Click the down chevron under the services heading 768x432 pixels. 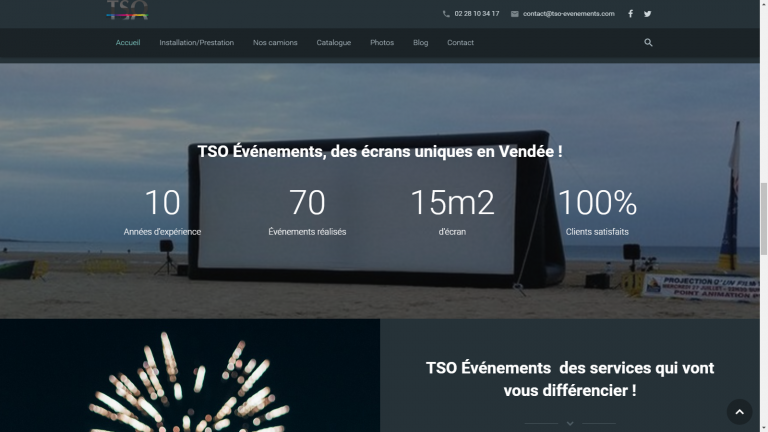[x=570, y=423]
